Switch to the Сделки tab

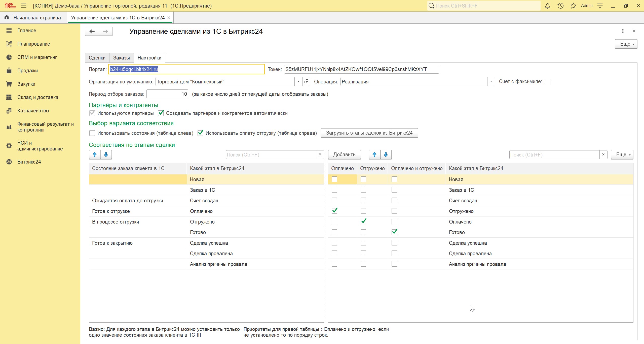(x=97, y=58)
